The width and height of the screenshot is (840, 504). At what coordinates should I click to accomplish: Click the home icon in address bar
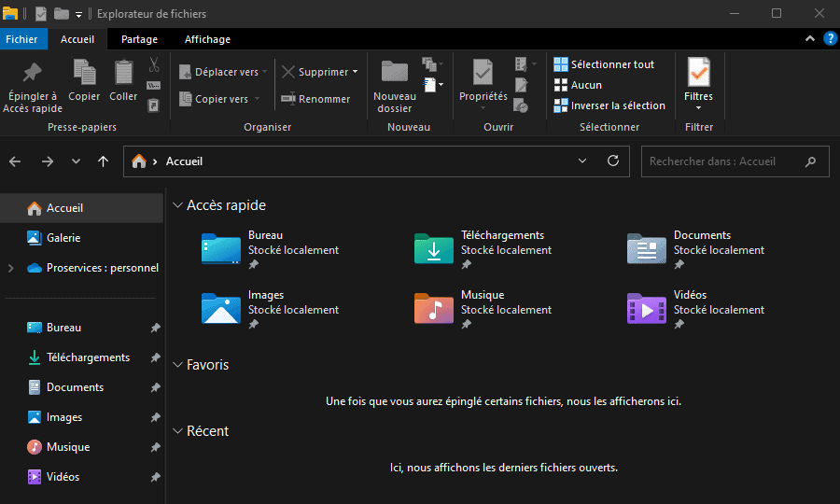tap(139, 161)
